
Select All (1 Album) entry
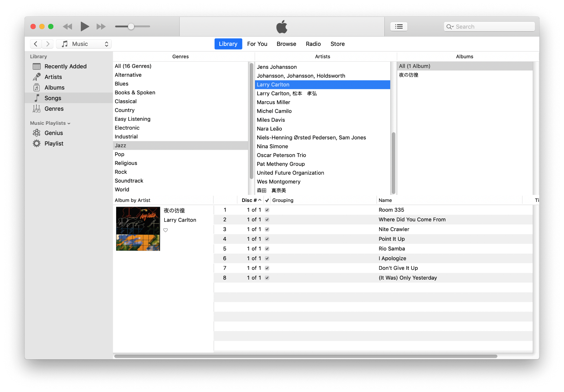465,66
